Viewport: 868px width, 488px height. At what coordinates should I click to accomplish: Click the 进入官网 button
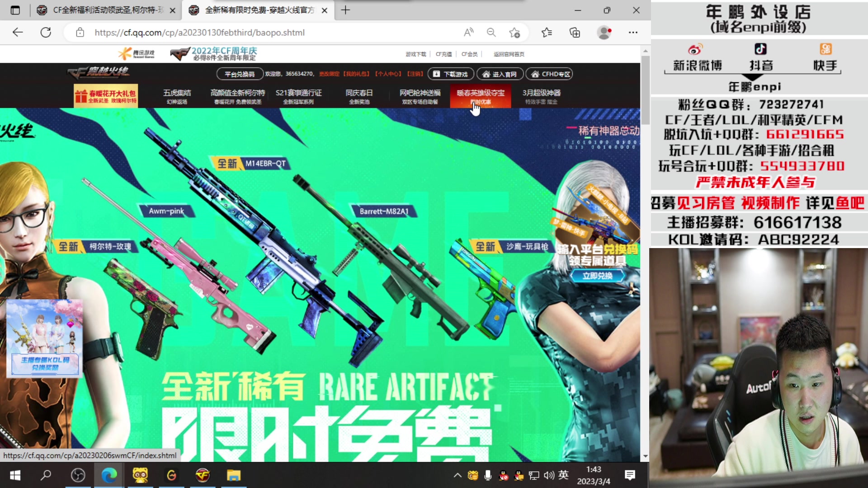(500, 74)
